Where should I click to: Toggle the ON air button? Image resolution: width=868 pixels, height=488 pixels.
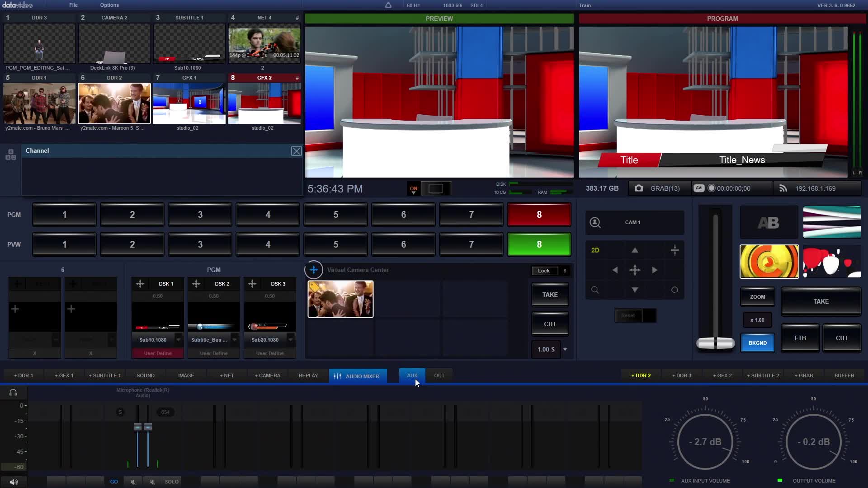(414, 188)
